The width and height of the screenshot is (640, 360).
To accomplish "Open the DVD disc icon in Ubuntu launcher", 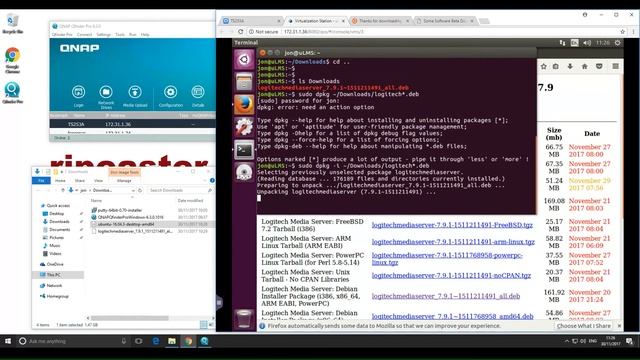I will coord(244,172).
